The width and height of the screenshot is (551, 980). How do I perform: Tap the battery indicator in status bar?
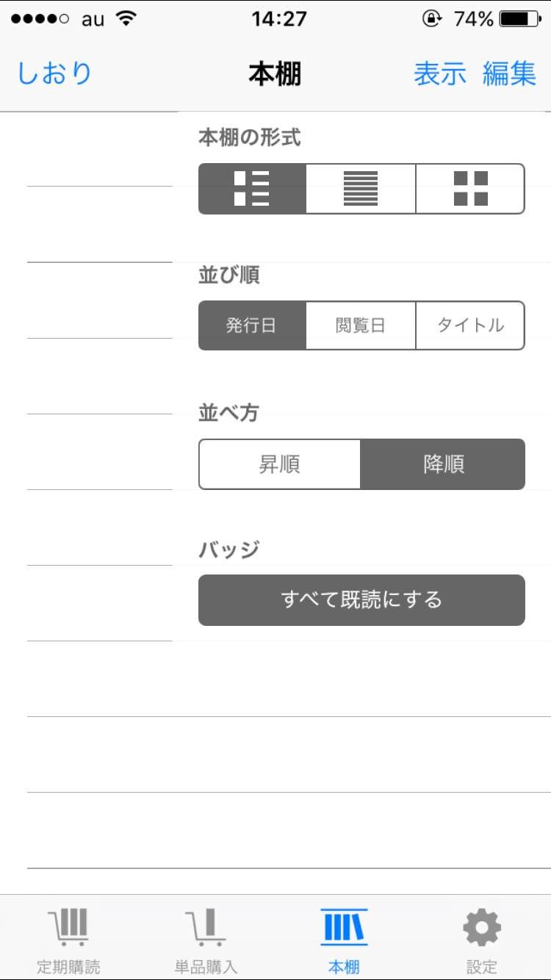[520, 19]
